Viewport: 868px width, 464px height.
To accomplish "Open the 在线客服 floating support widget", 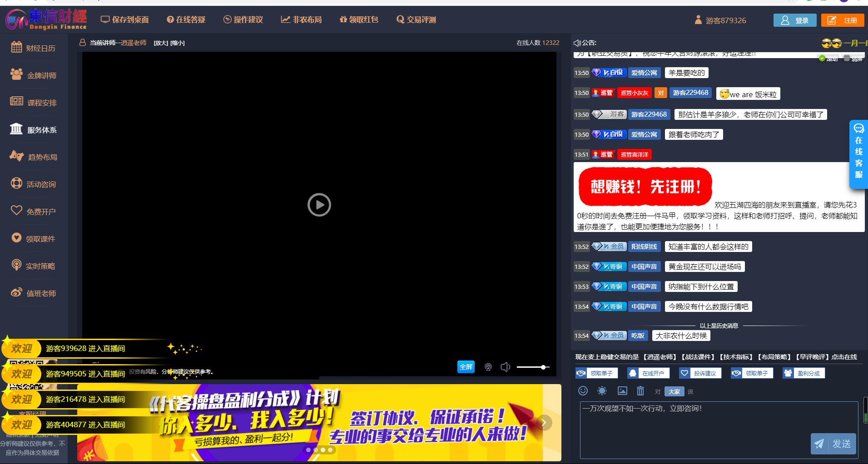I will (x=858, y=154).
